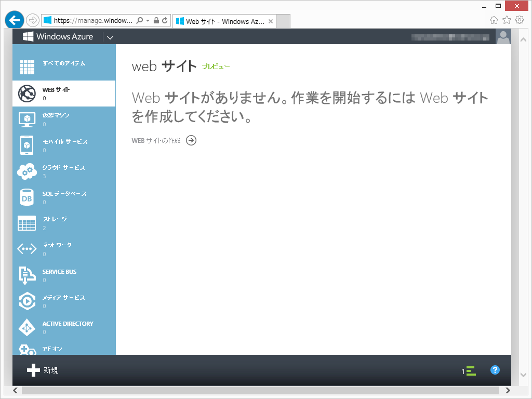Select すべてのアイテム in sidebar
The width and height of the screenshot is (532, 399).
(x=64, y=63)
